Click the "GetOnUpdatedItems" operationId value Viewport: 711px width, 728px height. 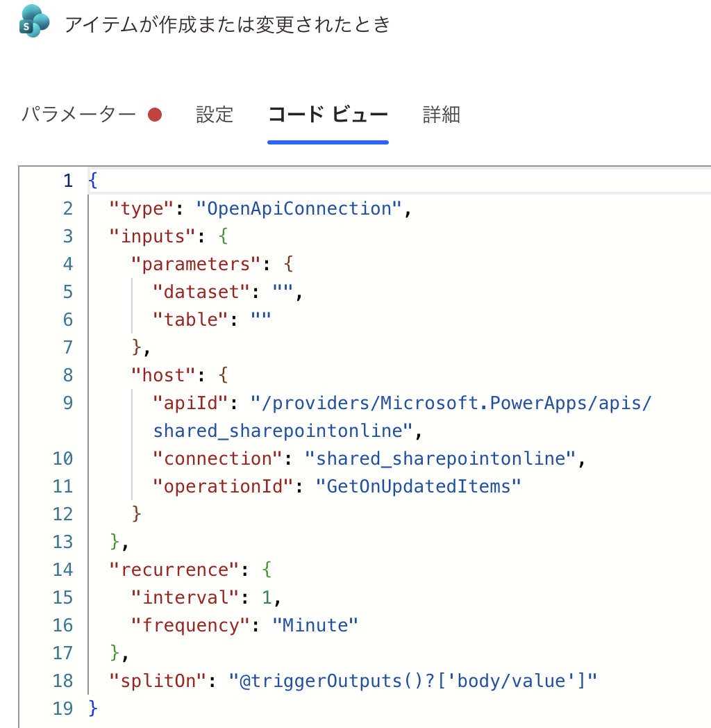[418, 486]
